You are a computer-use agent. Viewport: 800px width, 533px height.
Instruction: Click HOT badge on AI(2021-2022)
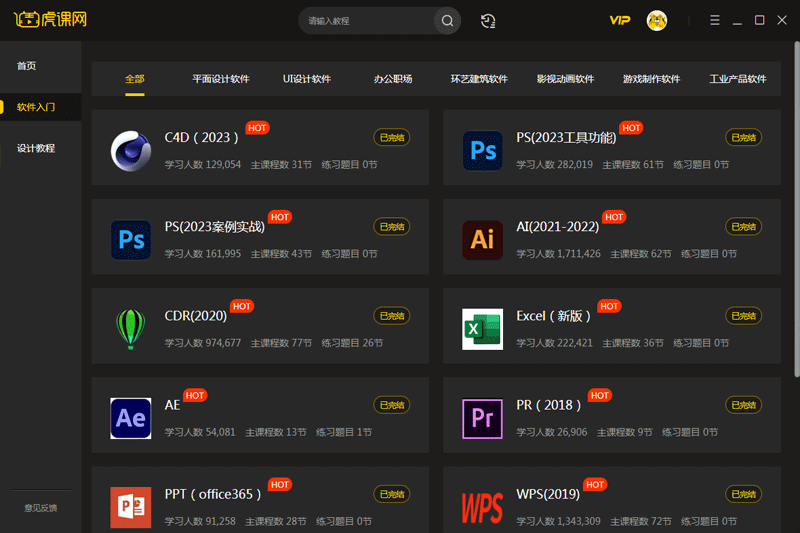coord(614,217)
